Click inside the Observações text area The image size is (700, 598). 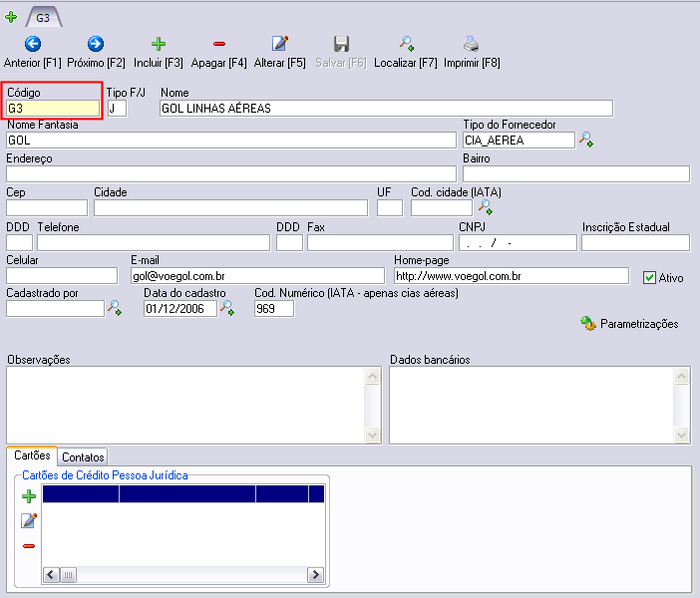[x=185, y=406]
